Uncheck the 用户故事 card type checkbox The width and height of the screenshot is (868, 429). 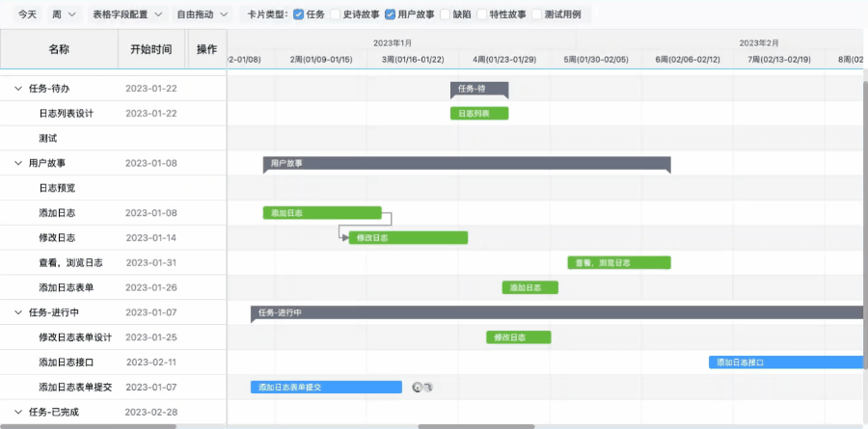[391, 14]
